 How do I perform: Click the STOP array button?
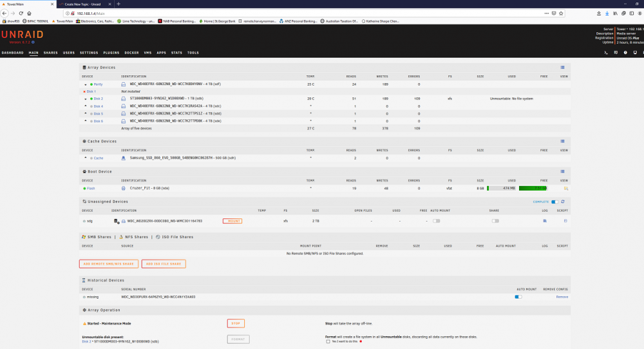[x=236, y=323]
